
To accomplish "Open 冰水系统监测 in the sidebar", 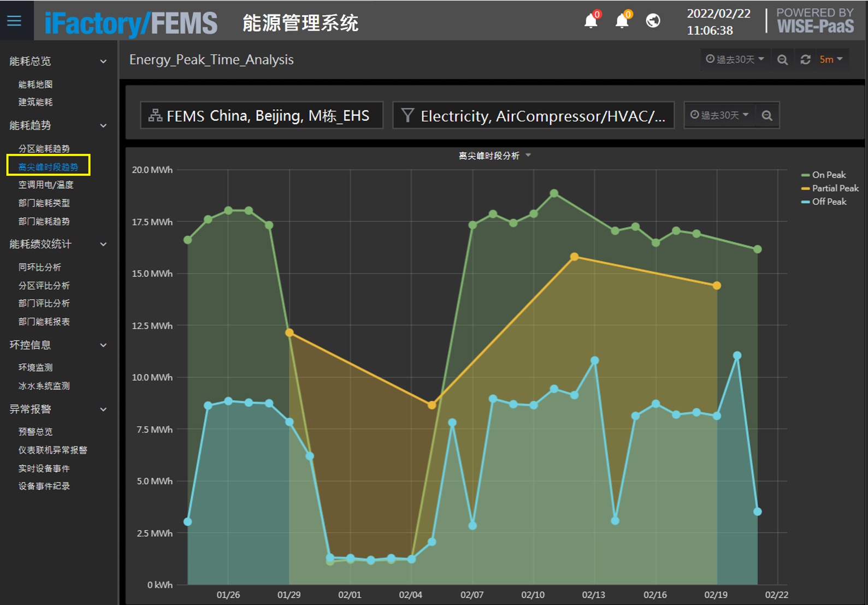I will tap(44, 386).
